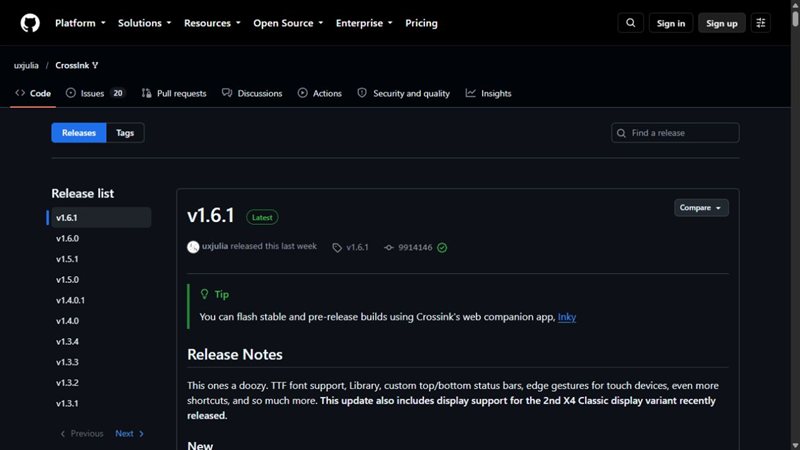800x450 pixels.
Task: Open the Discussions tab
Action: pos(252,93)
